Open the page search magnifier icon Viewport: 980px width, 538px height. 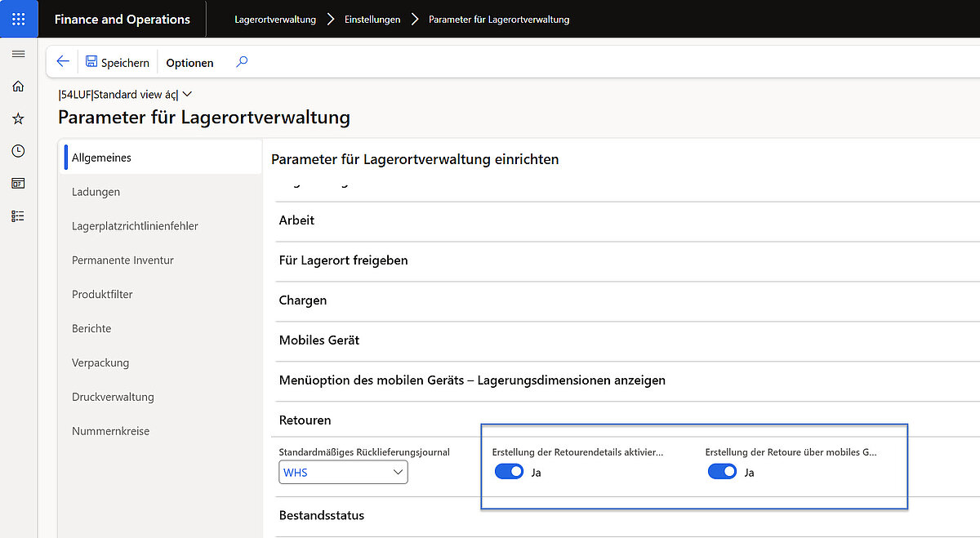coord(242,62)
